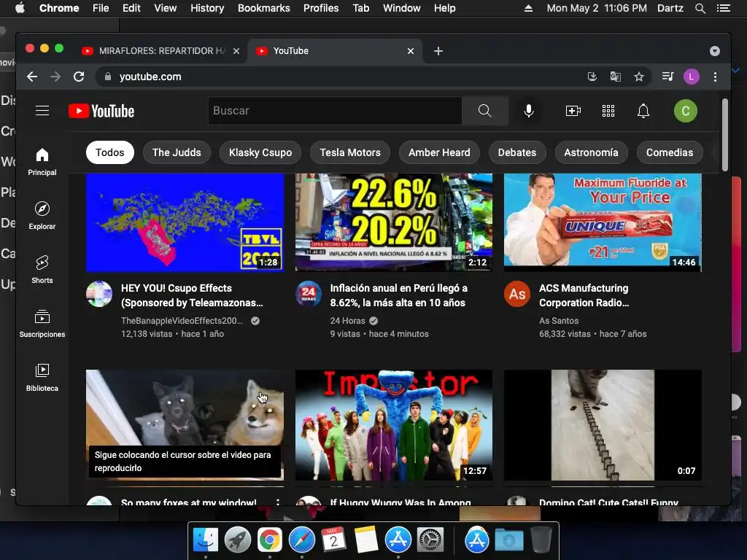Open Explorar in the sidebar

click(x=42, y=216)
